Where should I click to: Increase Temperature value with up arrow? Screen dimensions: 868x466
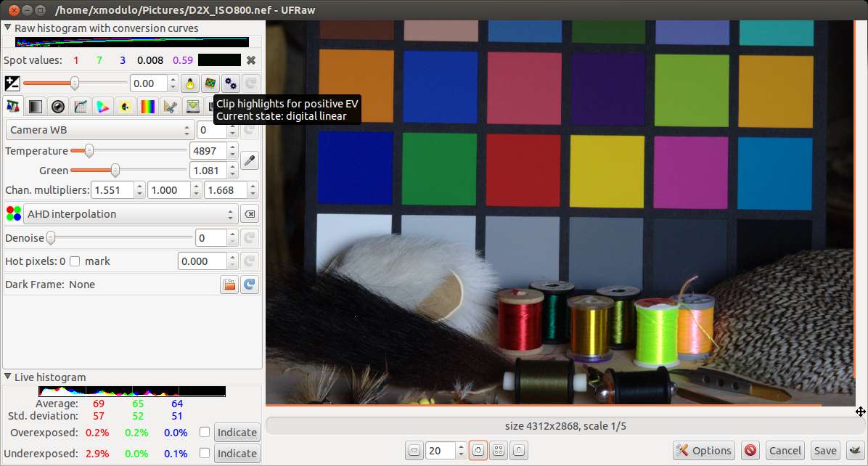pyautogui.click(x=232, y=147)
